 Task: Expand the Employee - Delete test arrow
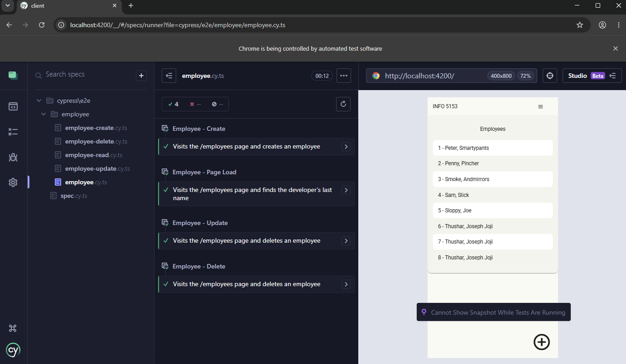tap(346, 284)
